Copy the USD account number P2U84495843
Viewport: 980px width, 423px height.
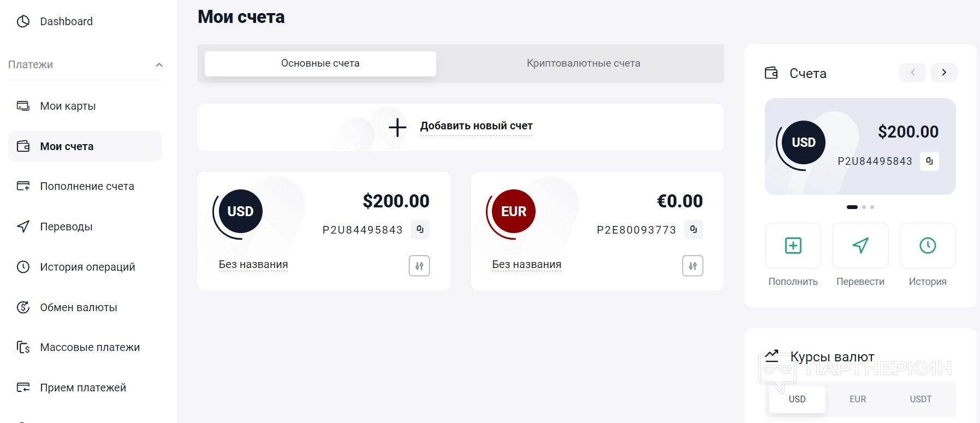point(420,230)
